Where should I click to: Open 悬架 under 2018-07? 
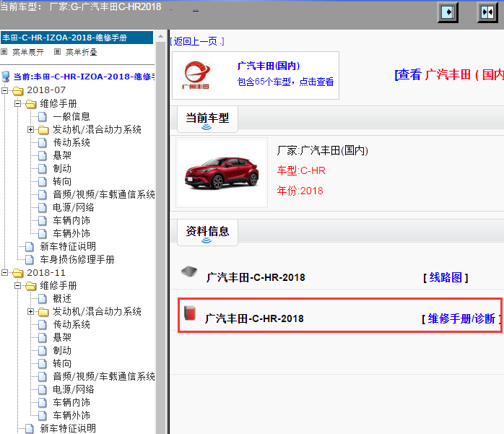point(62,155)
